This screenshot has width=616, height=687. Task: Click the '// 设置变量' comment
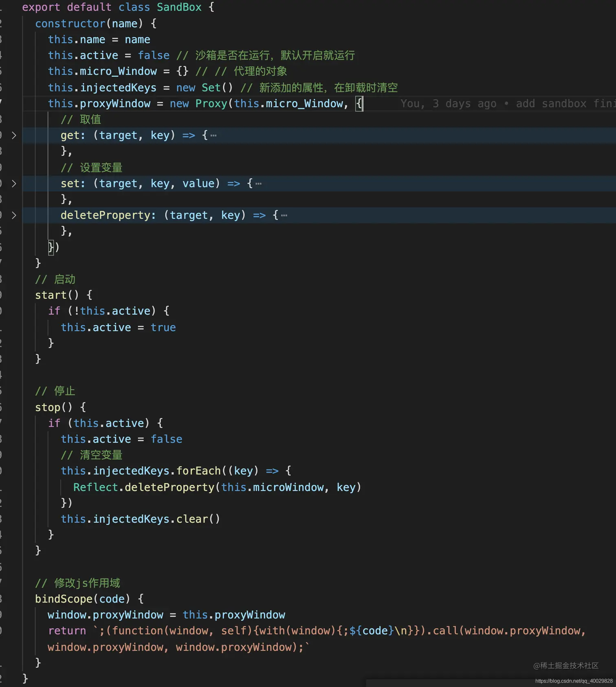92,167
